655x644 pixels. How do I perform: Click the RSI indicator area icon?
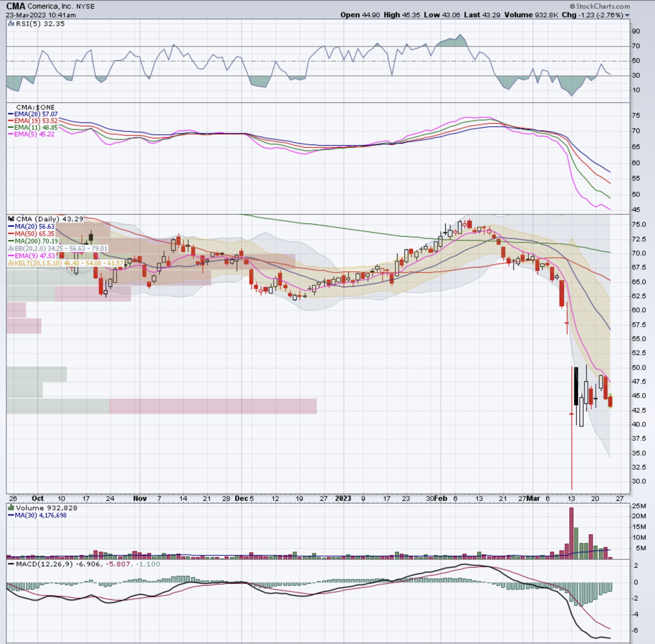tap(11, 24)
